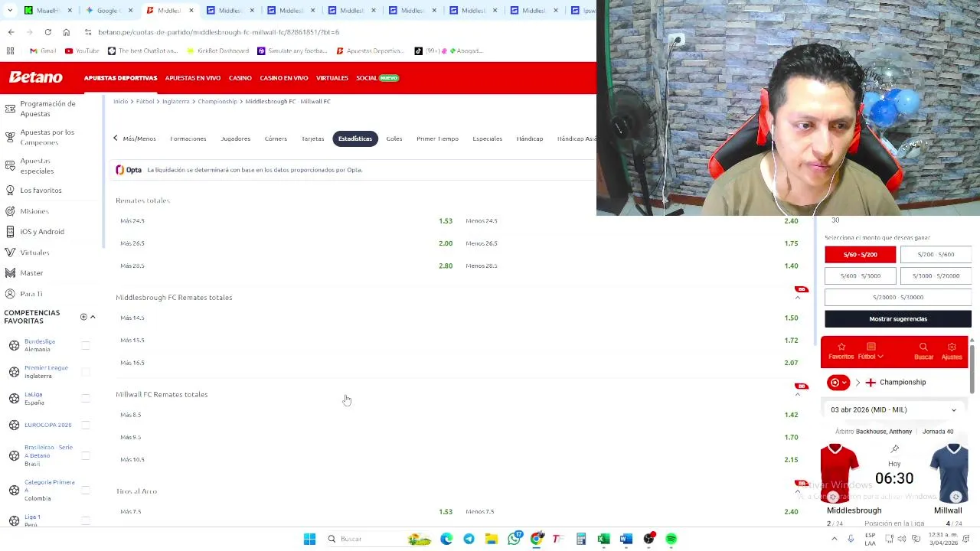Tick the EUROCOPA 2028 checkbox
Viewport: 980px width, 551px height.
pos(86,425)
